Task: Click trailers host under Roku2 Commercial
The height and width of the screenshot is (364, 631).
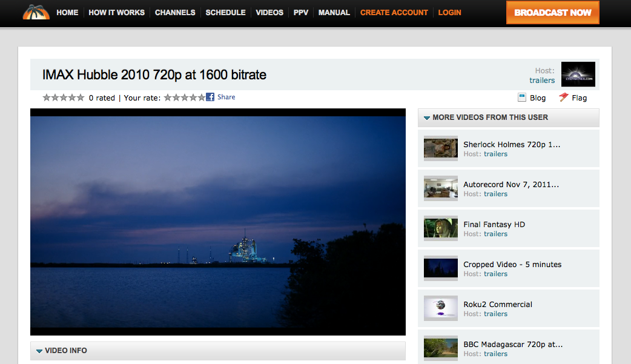Action: (x=495, y=314)
